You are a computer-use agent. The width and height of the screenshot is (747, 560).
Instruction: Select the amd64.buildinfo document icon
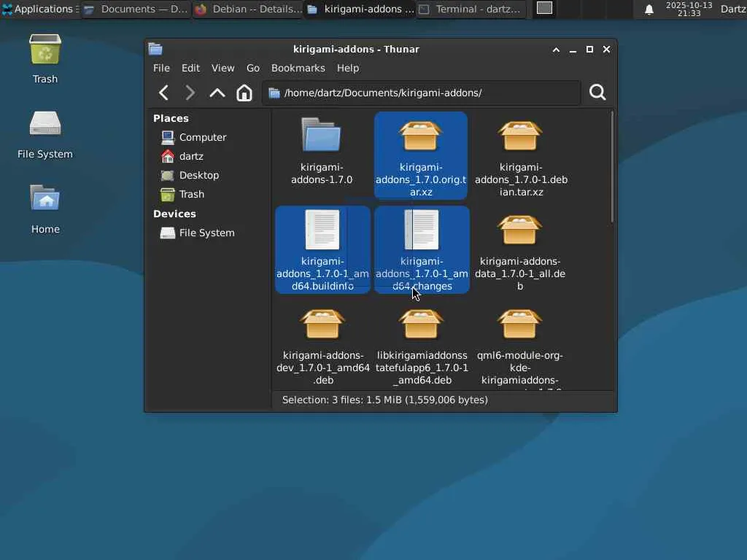coord(322,230)
